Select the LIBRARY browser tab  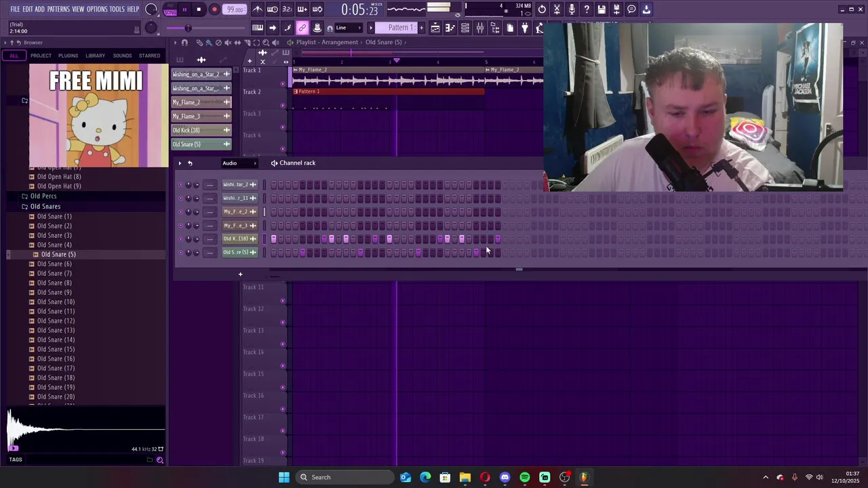95,56
